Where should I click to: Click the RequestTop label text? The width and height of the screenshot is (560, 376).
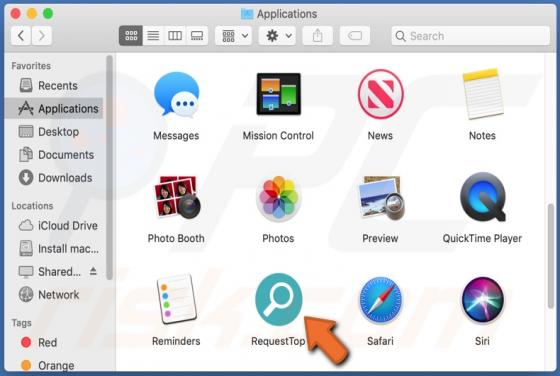(x=278, y=341)
